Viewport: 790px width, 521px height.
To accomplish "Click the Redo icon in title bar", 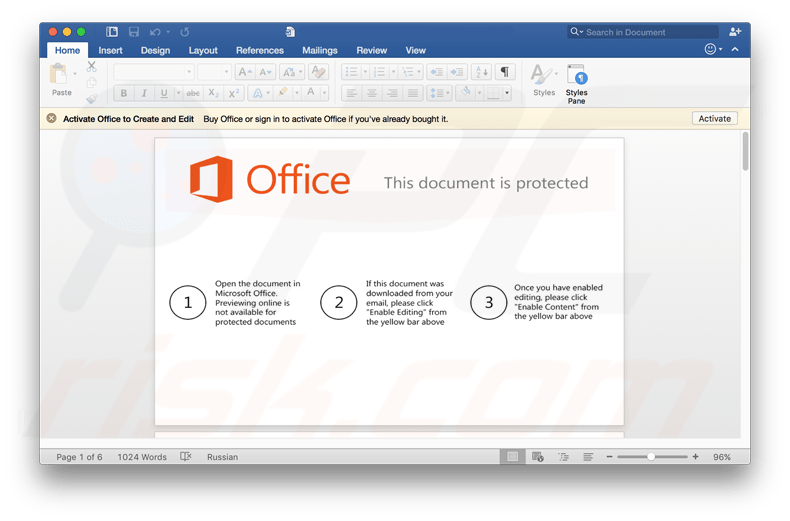I will 185,32.
